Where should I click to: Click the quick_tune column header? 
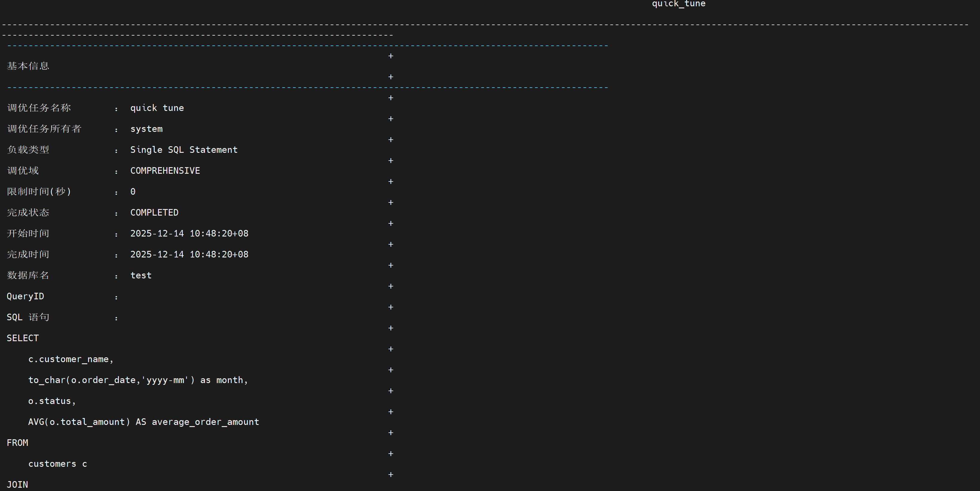click(678, 4)
